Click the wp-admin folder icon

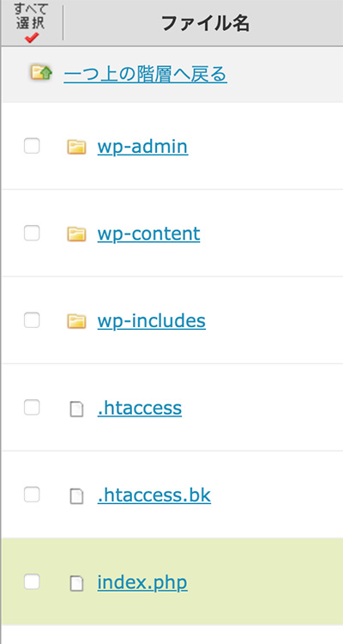76,147
